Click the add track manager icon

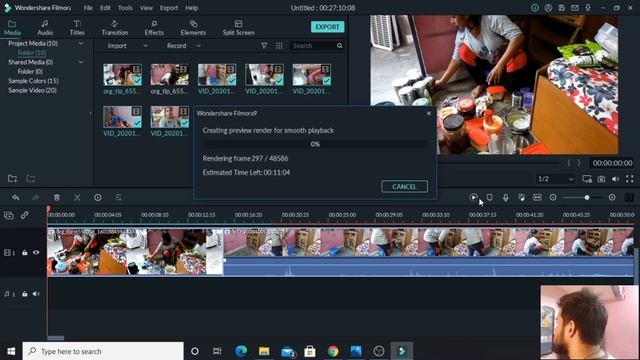pos(9,215)
